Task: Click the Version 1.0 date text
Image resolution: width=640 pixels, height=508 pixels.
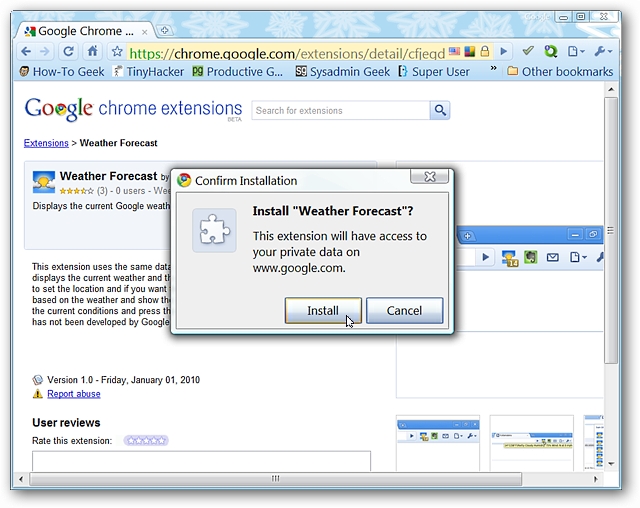Action: coord(123,380)
